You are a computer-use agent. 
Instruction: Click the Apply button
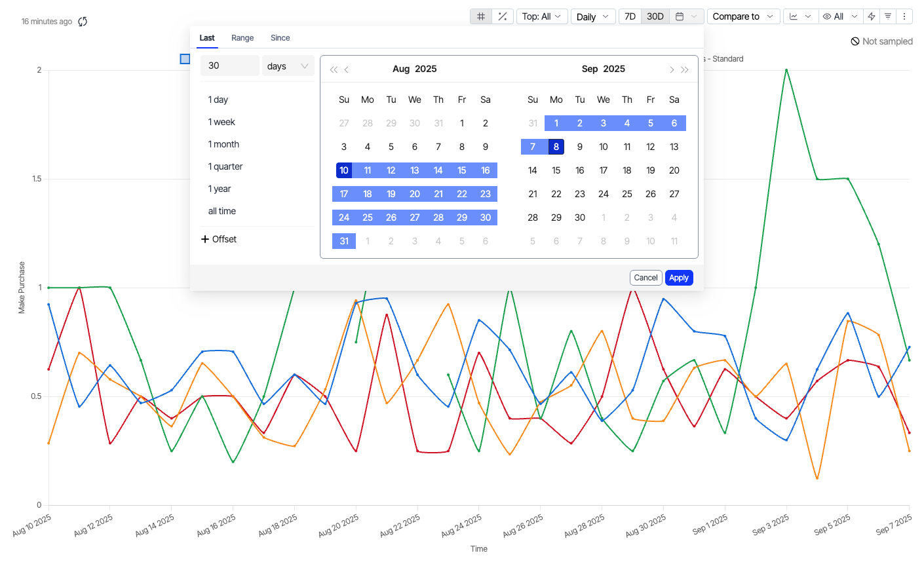[679, 278]
